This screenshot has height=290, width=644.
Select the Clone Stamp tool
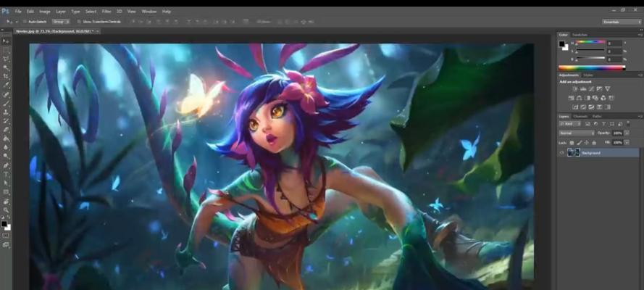(x=7, y=112)
